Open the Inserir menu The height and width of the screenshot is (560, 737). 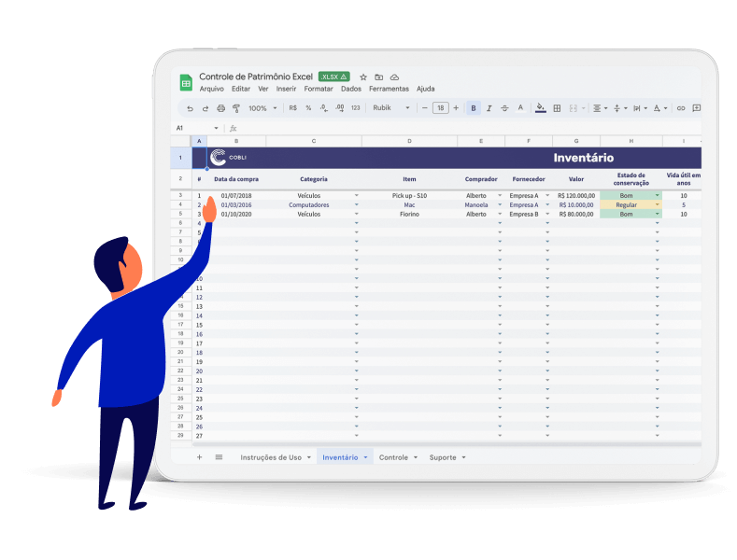pos(286,89)
